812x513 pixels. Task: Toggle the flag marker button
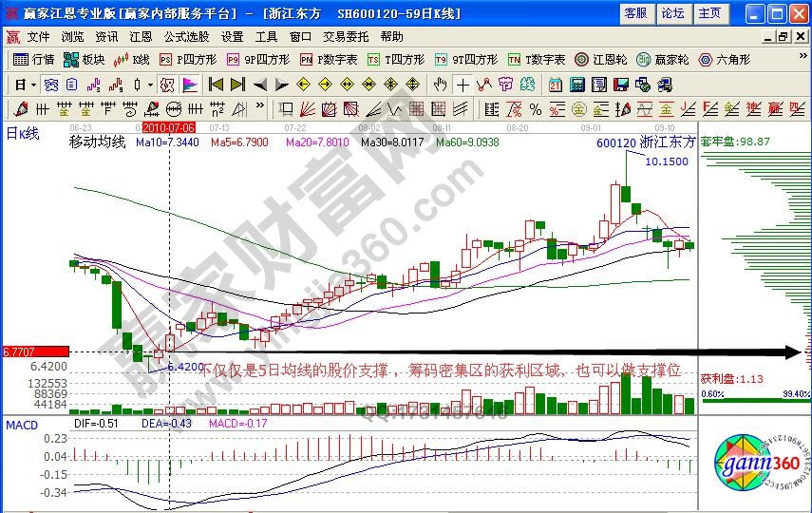(x=188, y=84)
